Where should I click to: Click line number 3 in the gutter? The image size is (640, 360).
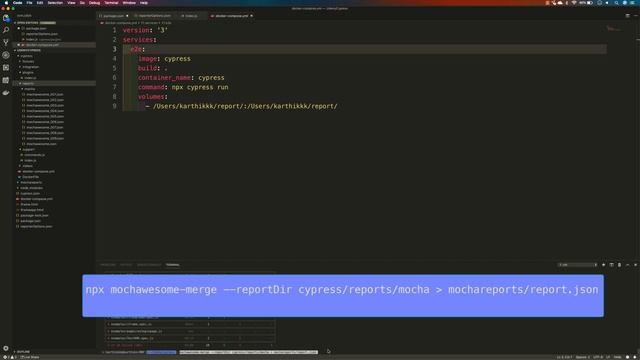click(x=114, y=49)
